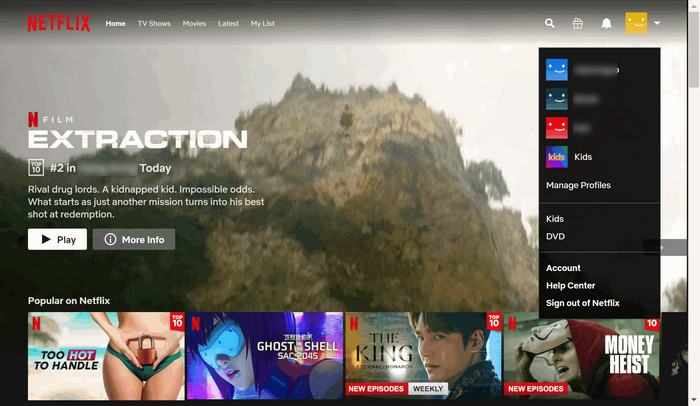Click the Popular on Netflix row title
Screen dimensions: 700x406
[x=69, y=301]
